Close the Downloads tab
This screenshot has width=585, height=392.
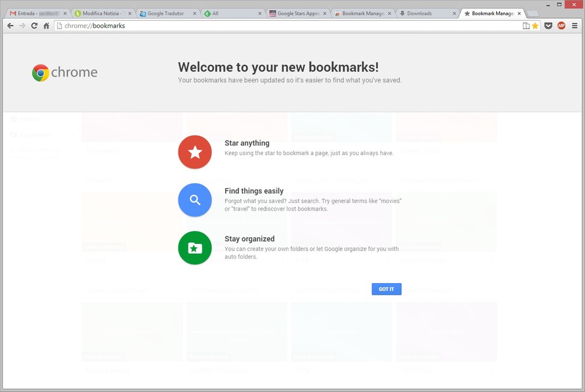(455, 13)
